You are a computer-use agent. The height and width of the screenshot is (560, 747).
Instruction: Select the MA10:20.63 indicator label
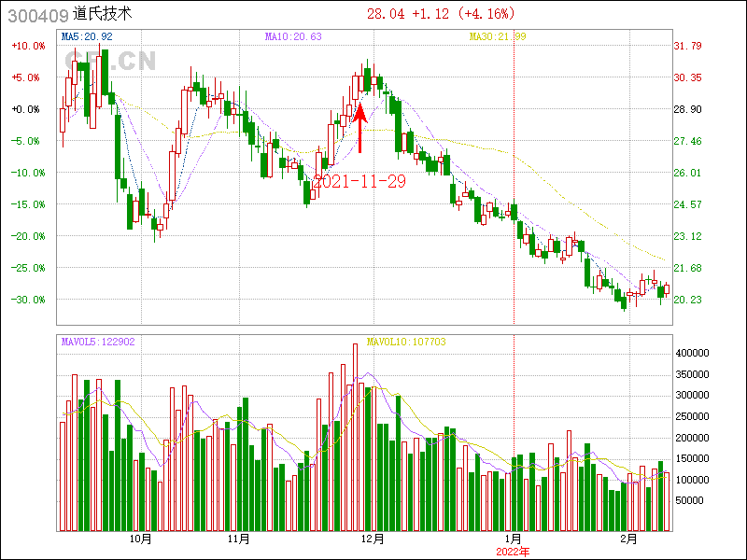tap(293, 36)
